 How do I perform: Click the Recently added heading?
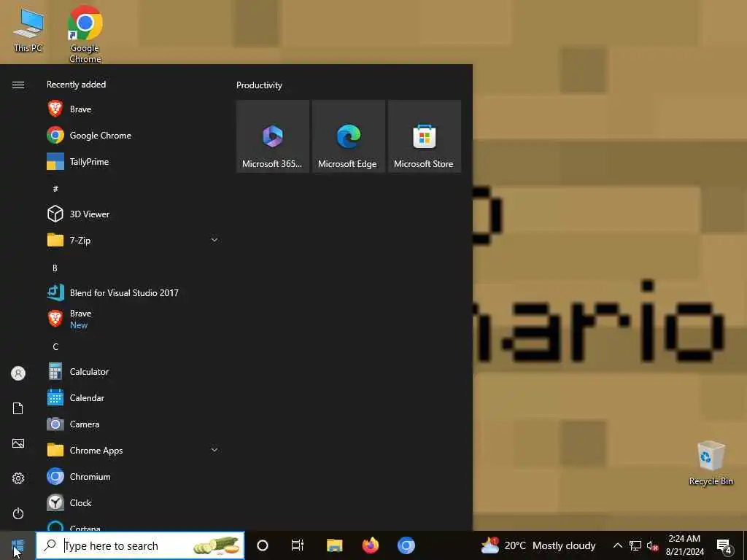click(76, 85)
